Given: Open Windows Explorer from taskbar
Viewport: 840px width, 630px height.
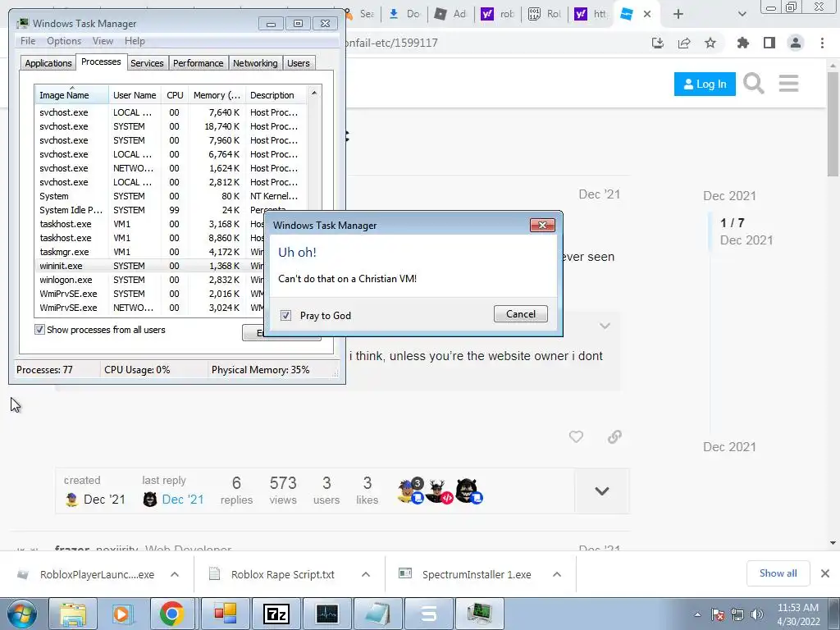Looking at the screenshot, I should coord(73,614).
